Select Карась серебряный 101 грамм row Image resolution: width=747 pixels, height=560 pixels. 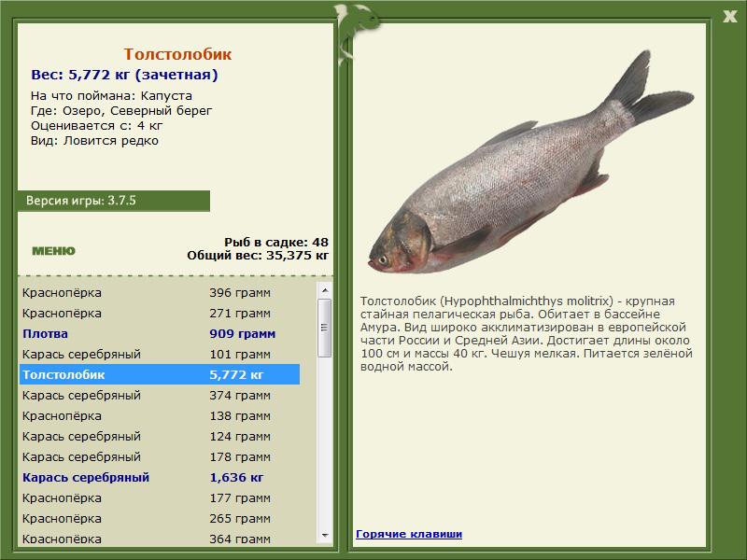pos(160,355)
